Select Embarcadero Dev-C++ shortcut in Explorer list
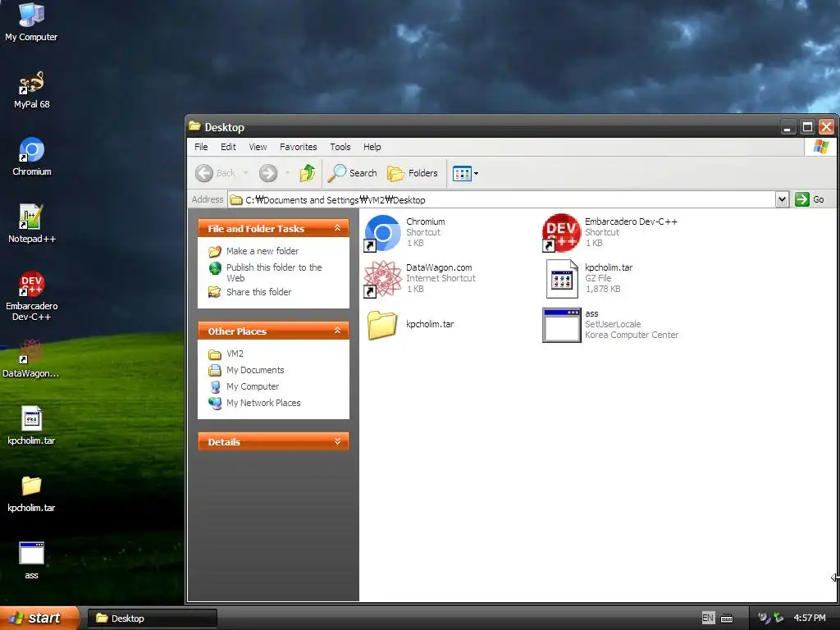The image size is (840, 630). [x=610, y=232]
